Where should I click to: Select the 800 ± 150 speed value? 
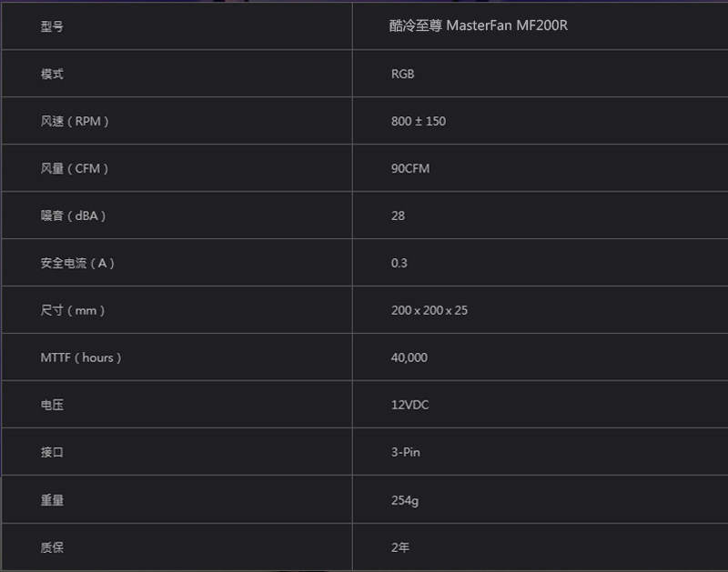[419, 121]
